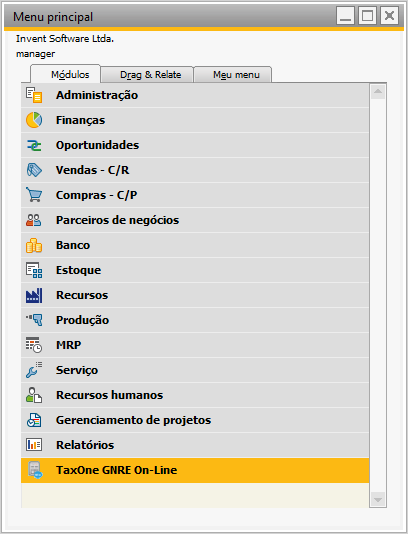Click the Parceiros de negócios people icon
408x534 pixels.
point(34,220)
